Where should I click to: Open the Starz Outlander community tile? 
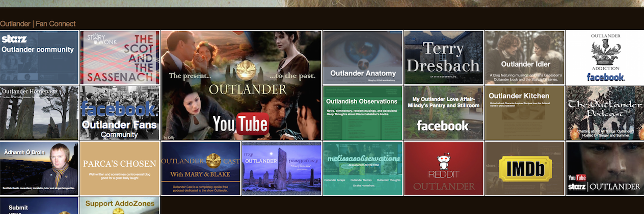tap(39, 57)
